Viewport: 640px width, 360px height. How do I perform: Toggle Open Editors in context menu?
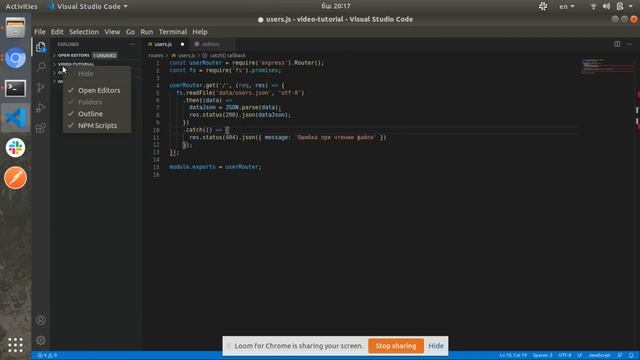97,90
